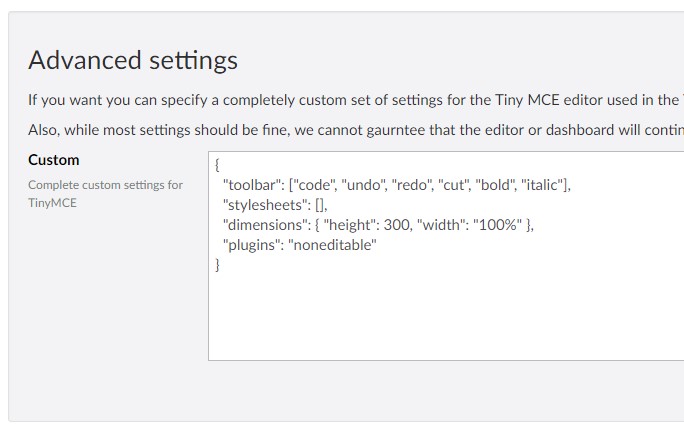Click the Advanced settings heading
This screenshot has height=429, width=684.
(x=133, y=60)
